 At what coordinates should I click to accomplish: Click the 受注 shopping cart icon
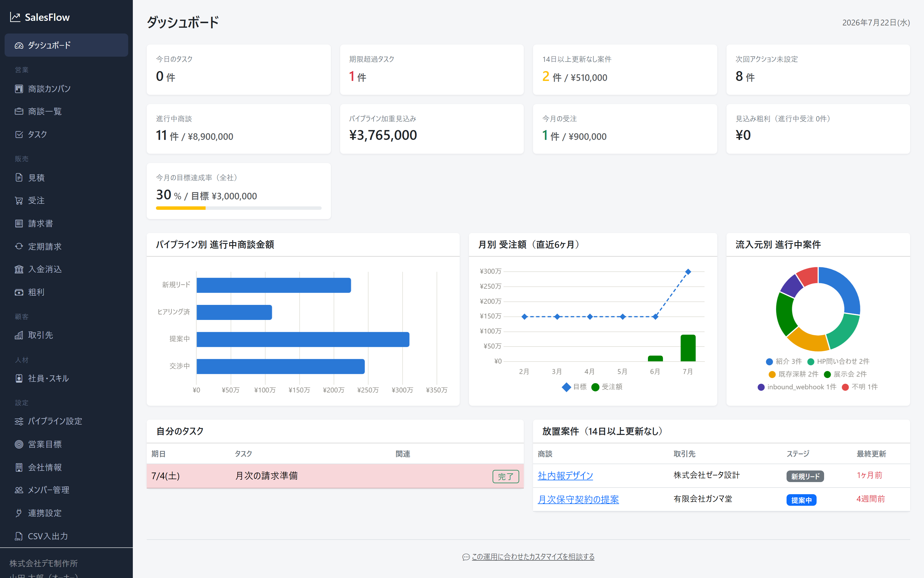19,200
